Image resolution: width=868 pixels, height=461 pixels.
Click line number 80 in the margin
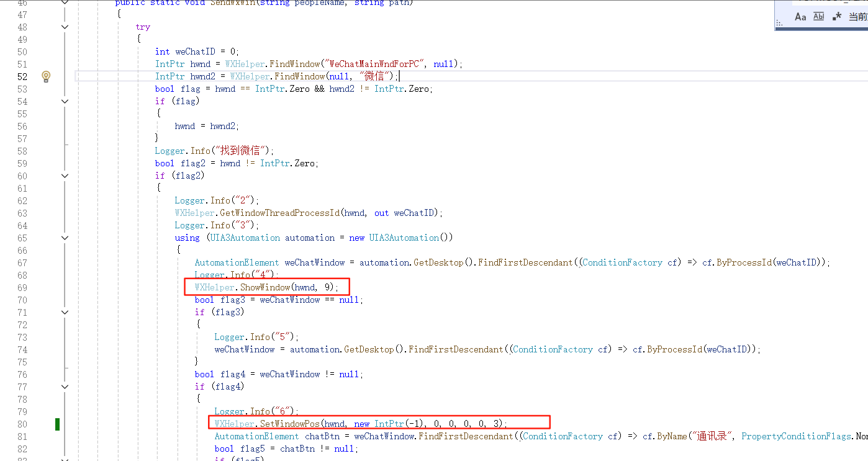pos(22,424)
